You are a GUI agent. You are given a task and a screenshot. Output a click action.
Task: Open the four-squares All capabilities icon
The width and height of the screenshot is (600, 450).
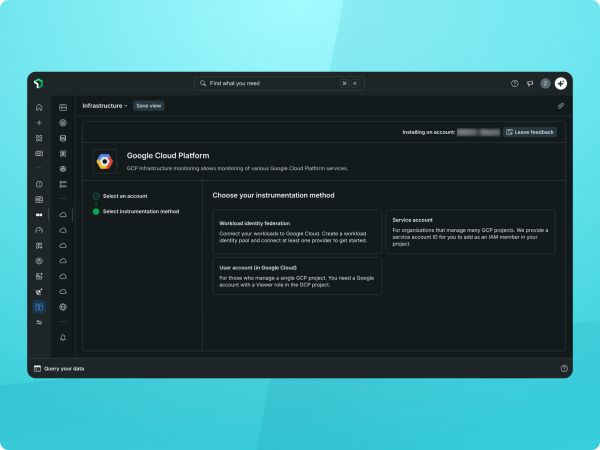39,138
